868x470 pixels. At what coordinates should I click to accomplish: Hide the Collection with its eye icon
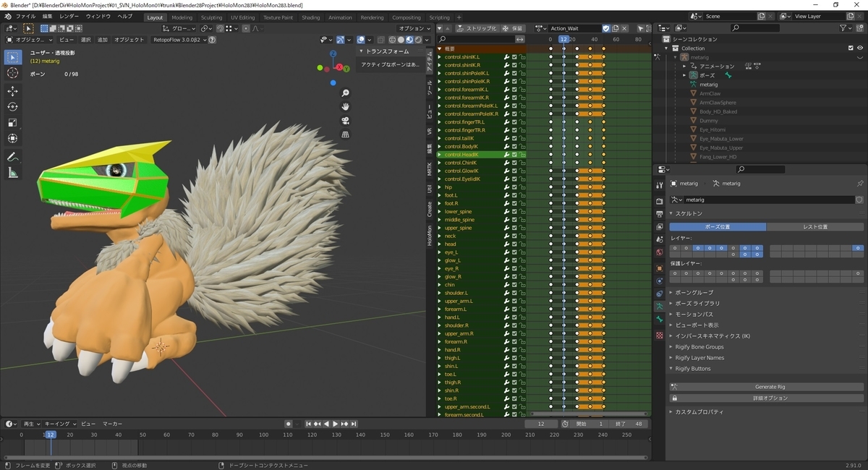pyautogui.click(x=859, y=48)
